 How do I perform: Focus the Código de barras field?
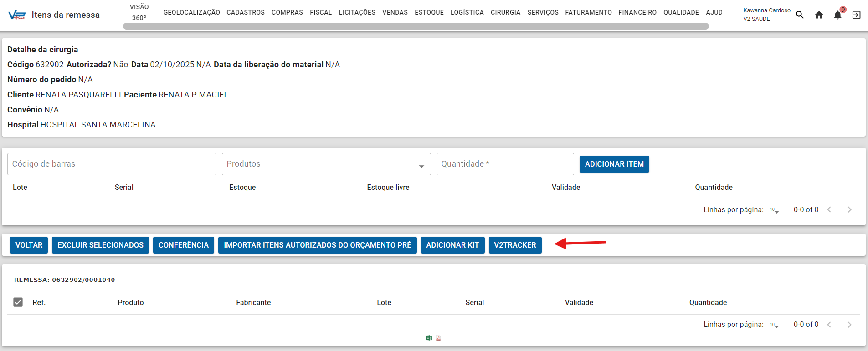click(112, 164)
